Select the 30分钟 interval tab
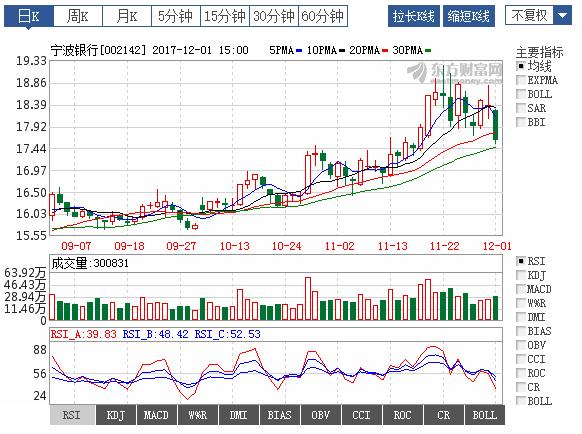 274,16
